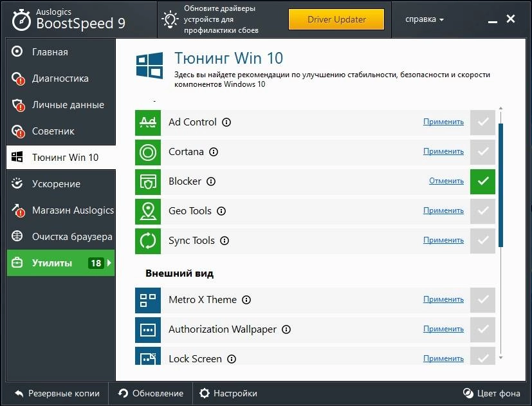Show info for Ad Control
532x406 pixels.
click(226, 122)
